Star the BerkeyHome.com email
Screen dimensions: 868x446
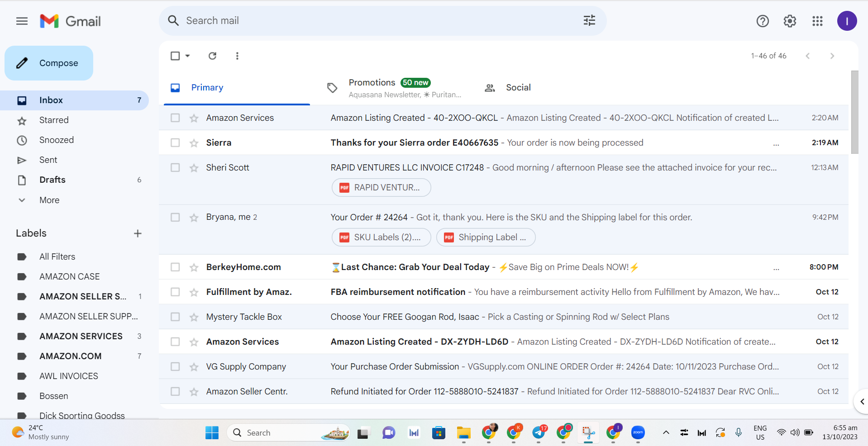tap(194, 267)
